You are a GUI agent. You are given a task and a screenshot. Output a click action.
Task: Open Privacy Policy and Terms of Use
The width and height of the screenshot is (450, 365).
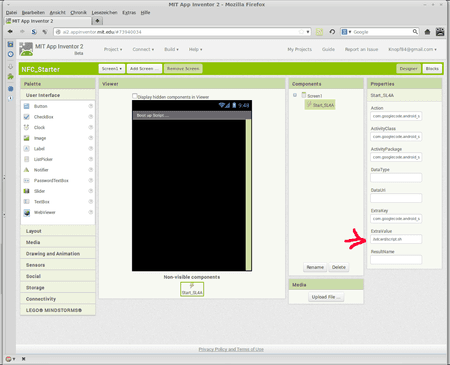click(x=231, y=349)
